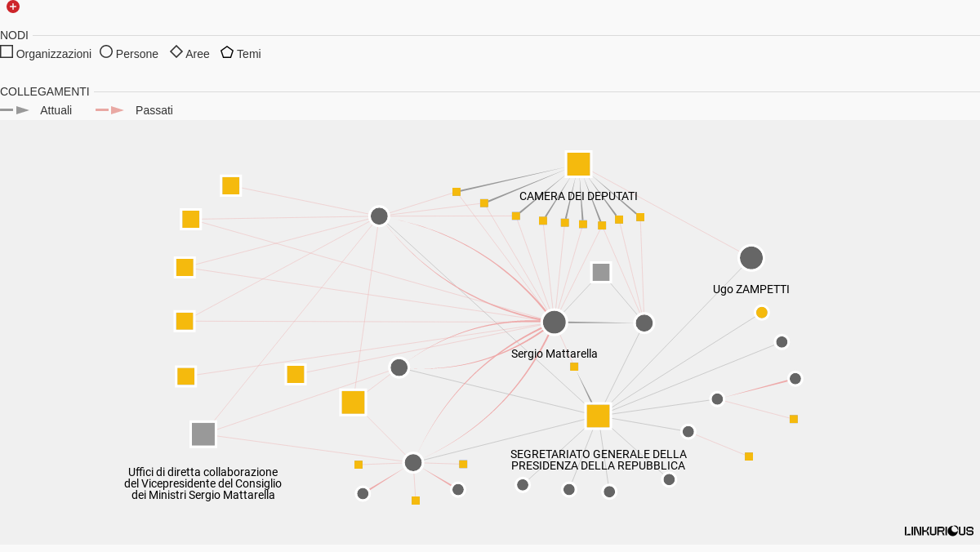Select the CAMERA DEI DEPUTATI organization node
Screen dimensions: 980x552
click(x=578, y=164)
